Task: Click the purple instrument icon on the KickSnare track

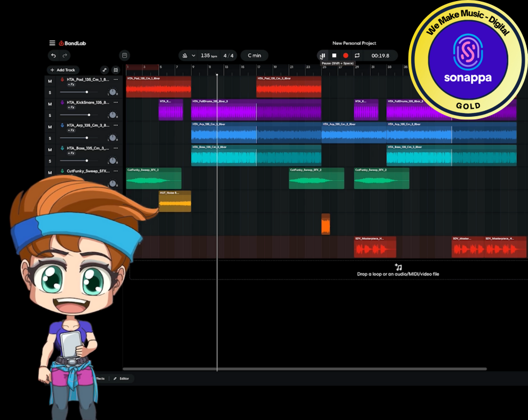Action: [62, 102]
